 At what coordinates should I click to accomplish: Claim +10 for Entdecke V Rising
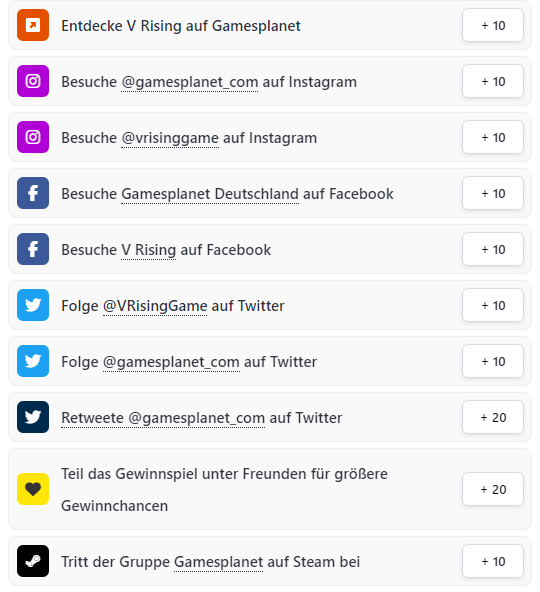tap(493, 25)
